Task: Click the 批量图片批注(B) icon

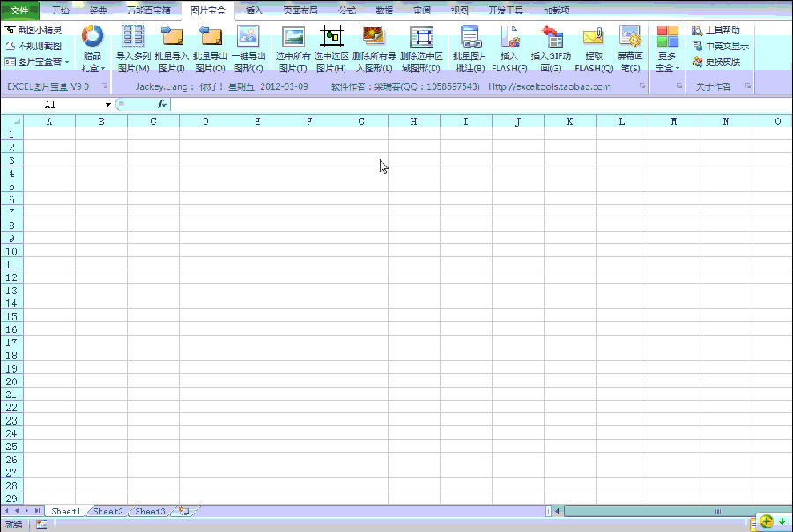Action: tap(469, 37)
